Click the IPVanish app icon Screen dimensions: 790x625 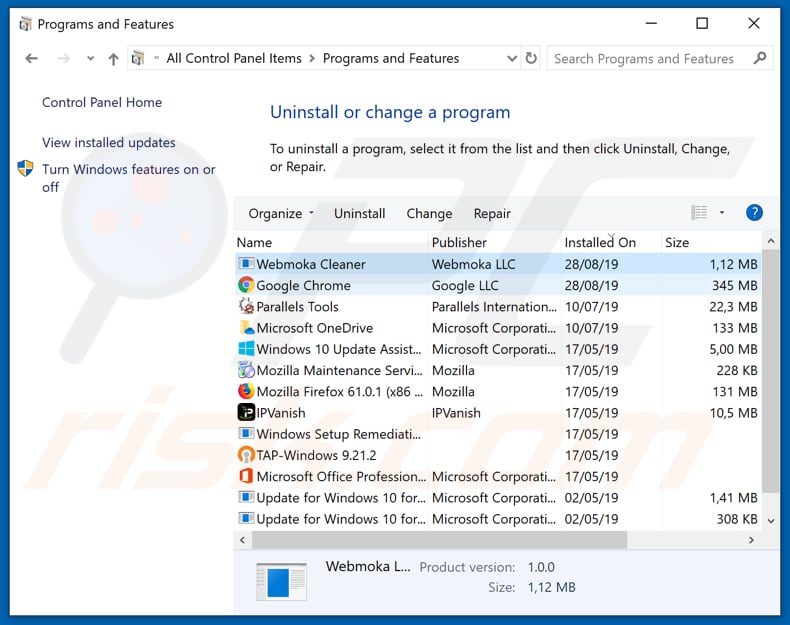tap(246, 412)
